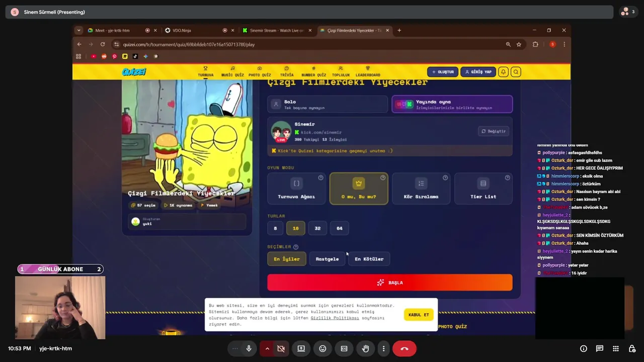Screen dimensions: 644x362
Task: Choose Tier List game mode
Action: coord(483,189)
